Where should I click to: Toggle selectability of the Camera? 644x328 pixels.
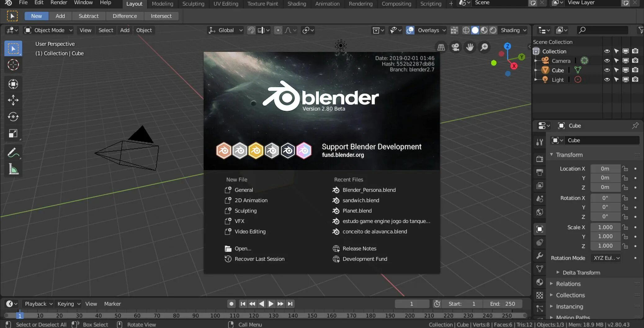click(x=616, y=61)
